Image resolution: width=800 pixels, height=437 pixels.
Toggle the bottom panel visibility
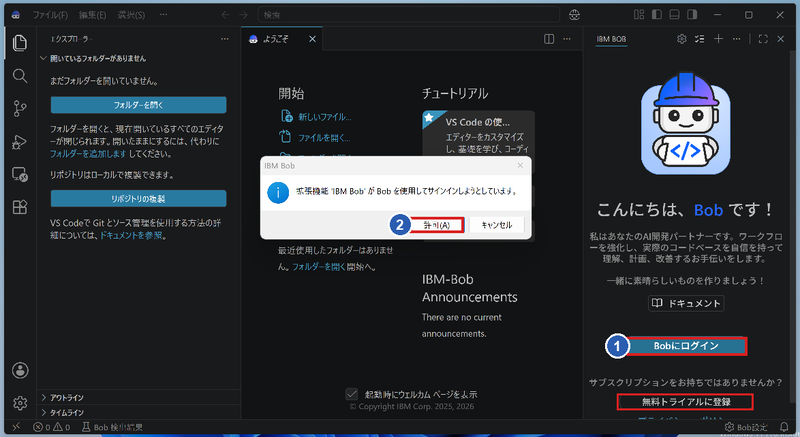coord(674,14)
